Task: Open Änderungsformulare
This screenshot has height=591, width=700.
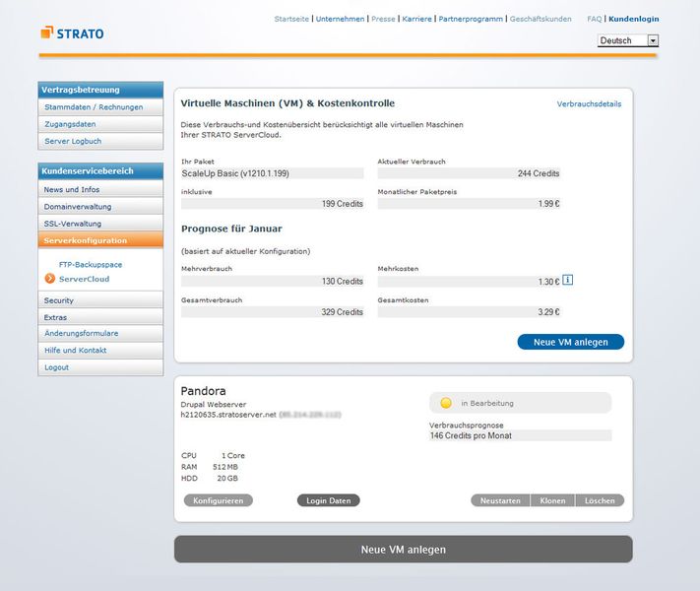Action: [100, 333]
